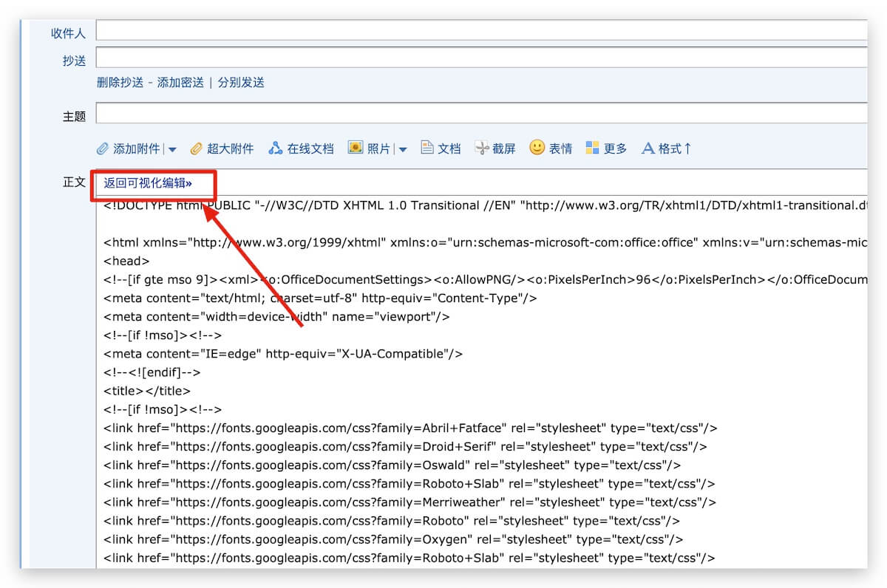Click the 主题 subject input field
The height and width of the screenshot is (588, 887).
click(480, 114)
